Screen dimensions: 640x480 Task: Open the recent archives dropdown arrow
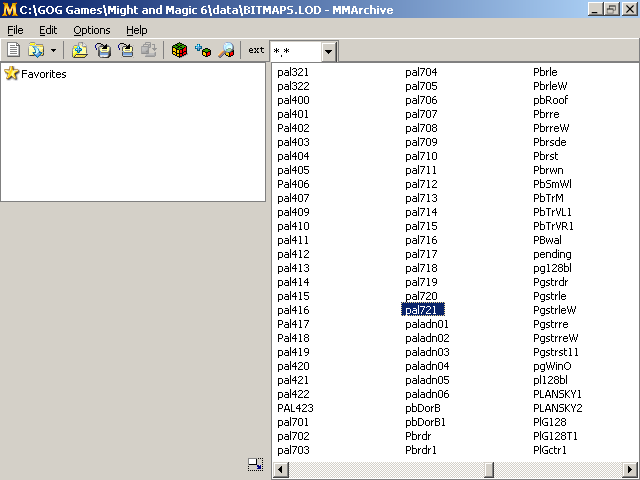click(53, 50)
